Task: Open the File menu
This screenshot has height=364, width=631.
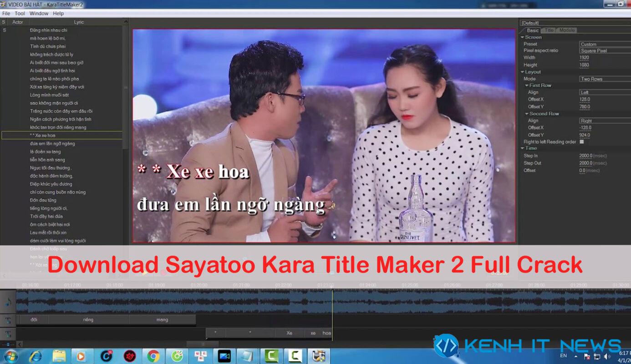Action: point(6,13)
